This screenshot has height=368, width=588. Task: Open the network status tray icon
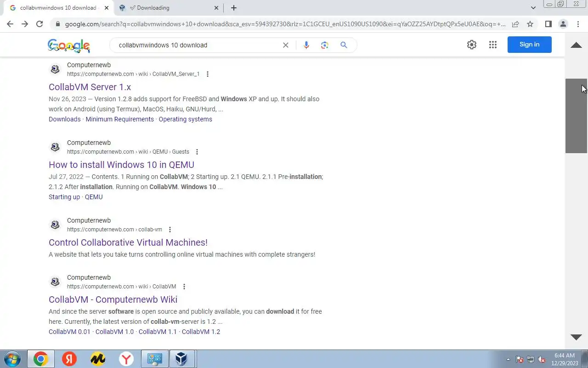click(x=531, y=359)
